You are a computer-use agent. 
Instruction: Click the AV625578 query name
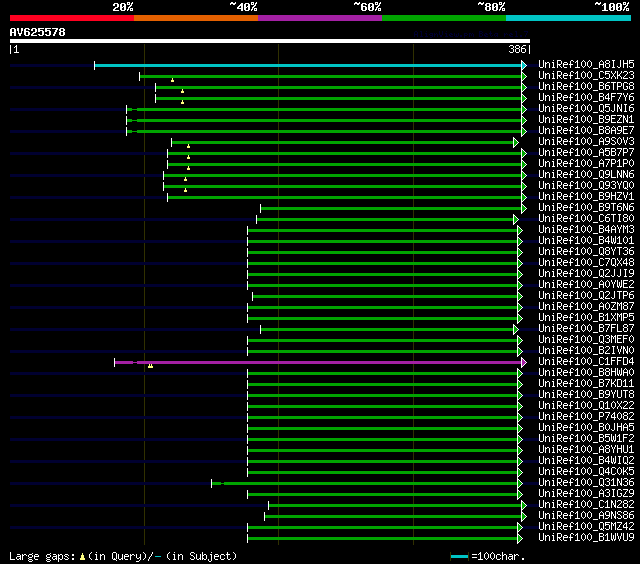(x=38, y=32)
